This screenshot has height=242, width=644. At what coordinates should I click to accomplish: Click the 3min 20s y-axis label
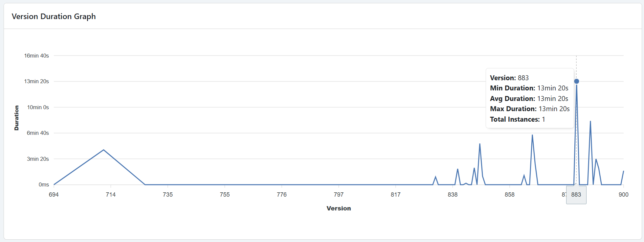[38, 159]
